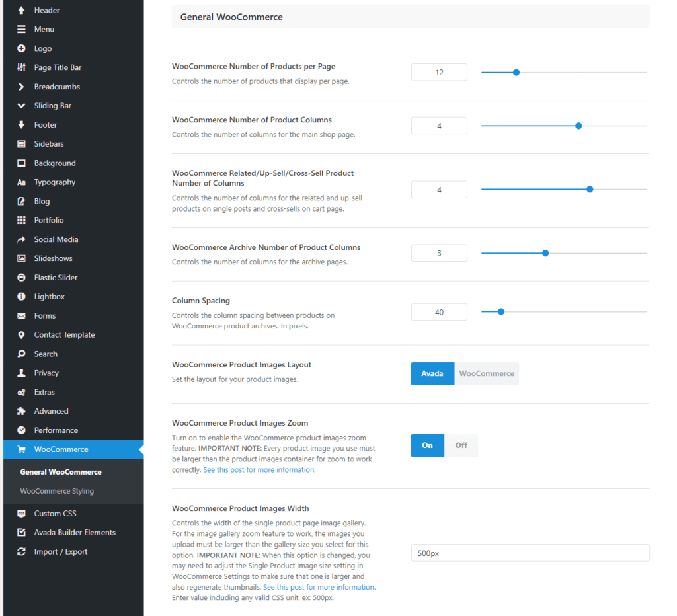Image resolution: width=677 pixels, height=616 pixels.
Task: Click the Custom CSS icon in sidebar
Action: [x=21, y=514]
